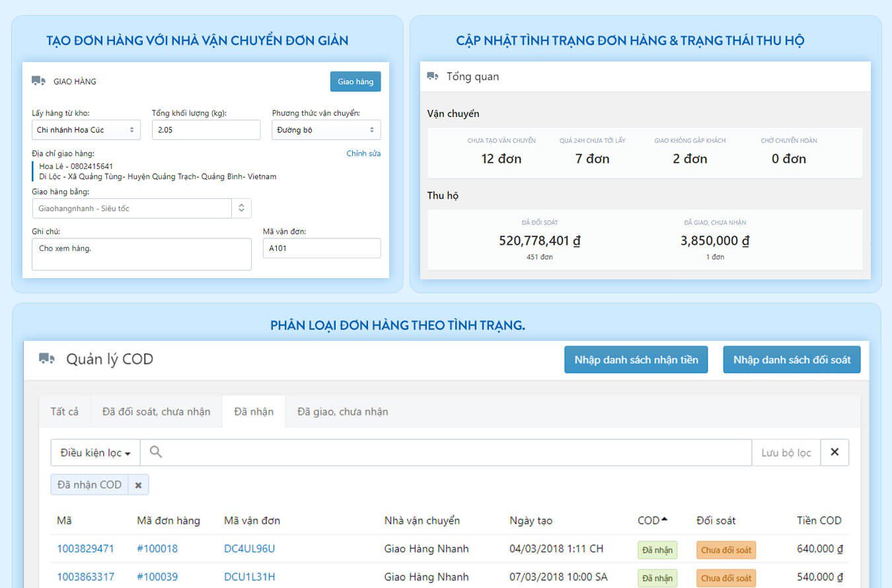Click Nhập danh sách đối soát button

coord(792,360)
